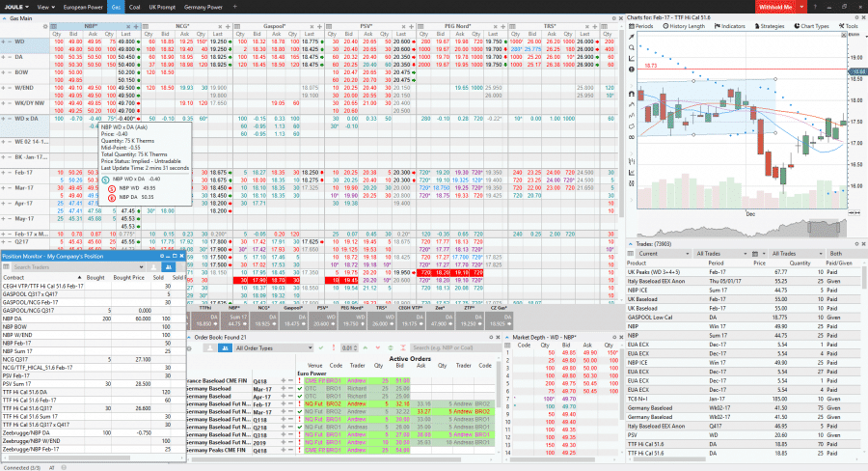
Task: Open the View menu
Action: 45,7
